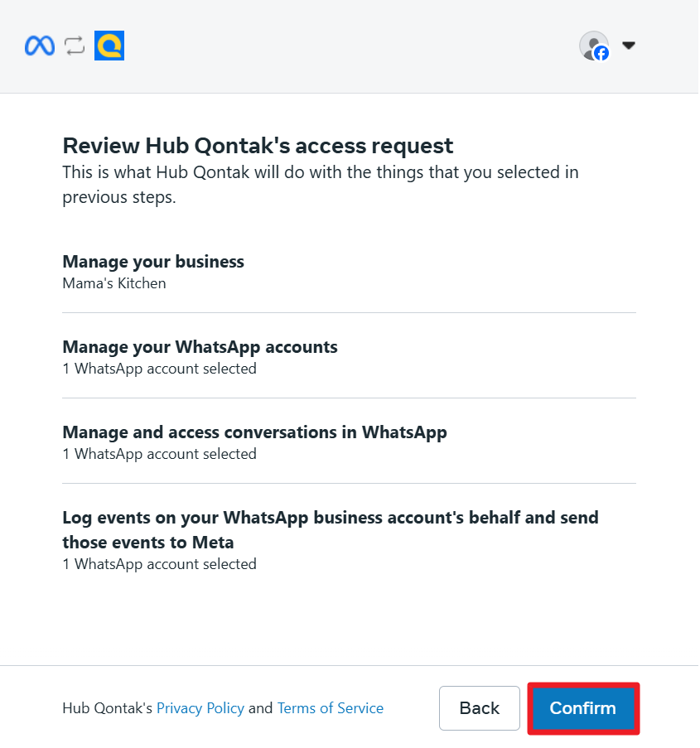Click the description text below the main heading
Viewport: 700px width, 748px height.
tap(320, 186)
